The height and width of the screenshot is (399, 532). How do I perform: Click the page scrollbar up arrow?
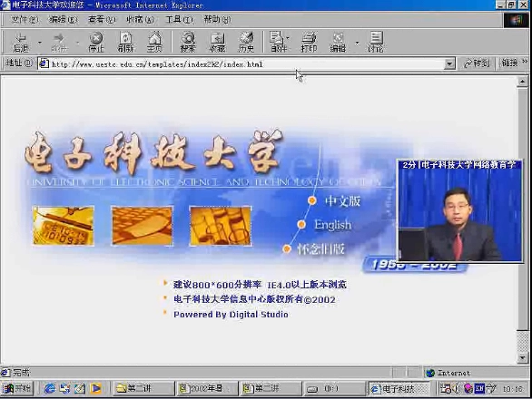(x=523, y=82)
